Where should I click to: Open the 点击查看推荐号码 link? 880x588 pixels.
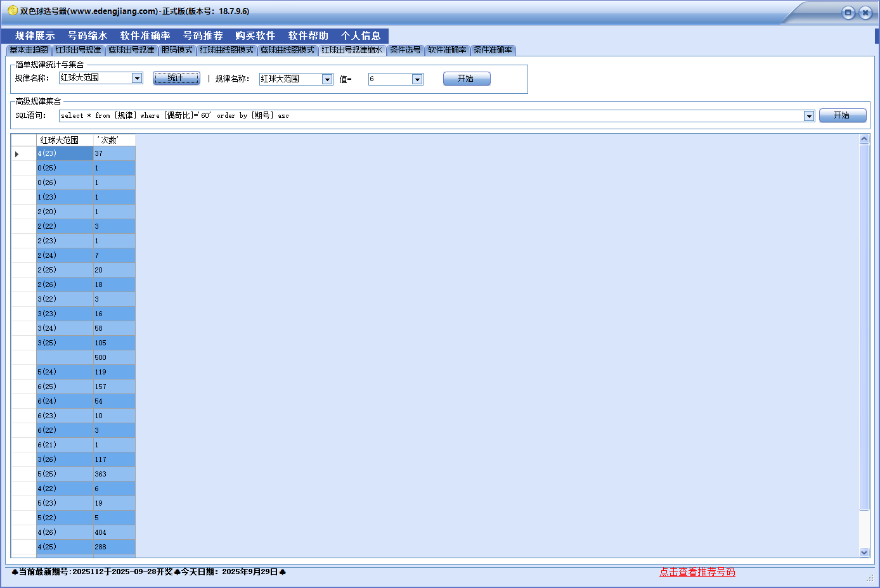coord(697,572)
